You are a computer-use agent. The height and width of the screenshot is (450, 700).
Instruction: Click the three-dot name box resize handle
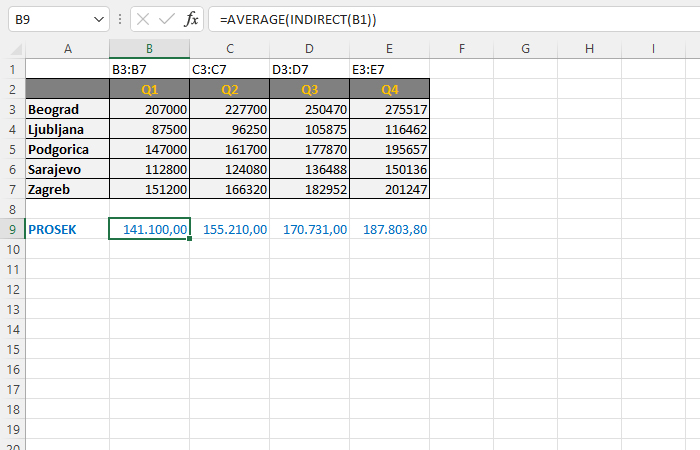click(120, 19)
